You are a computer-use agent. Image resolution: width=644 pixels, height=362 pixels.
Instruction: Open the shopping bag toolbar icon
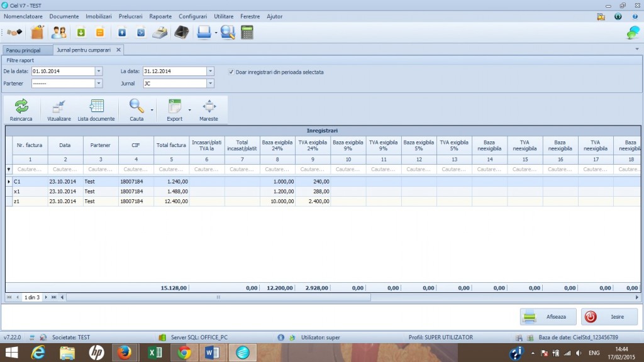[37, 32]
